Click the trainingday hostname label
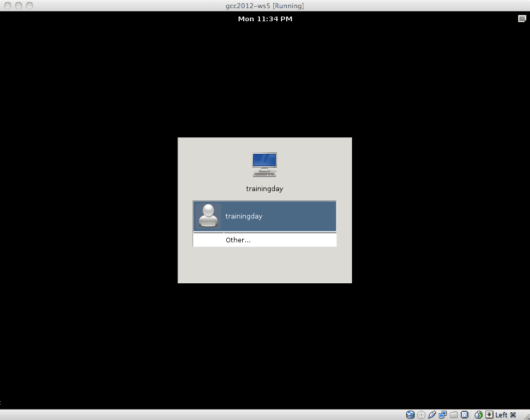 click(x=264, y=189)
